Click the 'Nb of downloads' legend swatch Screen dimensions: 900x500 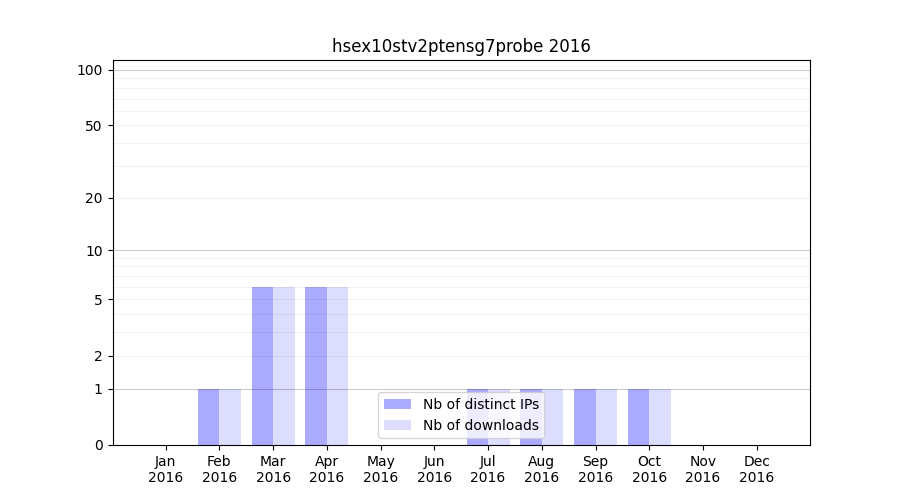[x=397, y=425]
